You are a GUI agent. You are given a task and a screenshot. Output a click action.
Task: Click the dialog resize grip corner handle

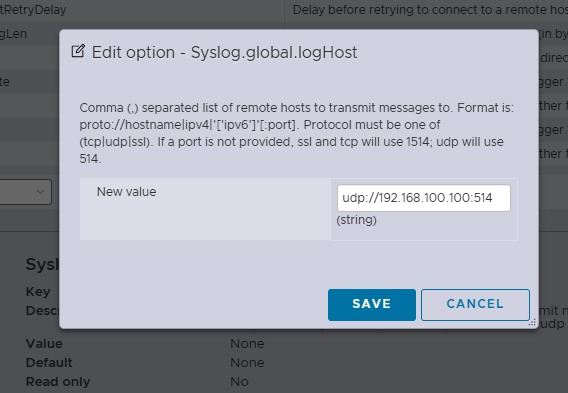[x=532, y=322]
